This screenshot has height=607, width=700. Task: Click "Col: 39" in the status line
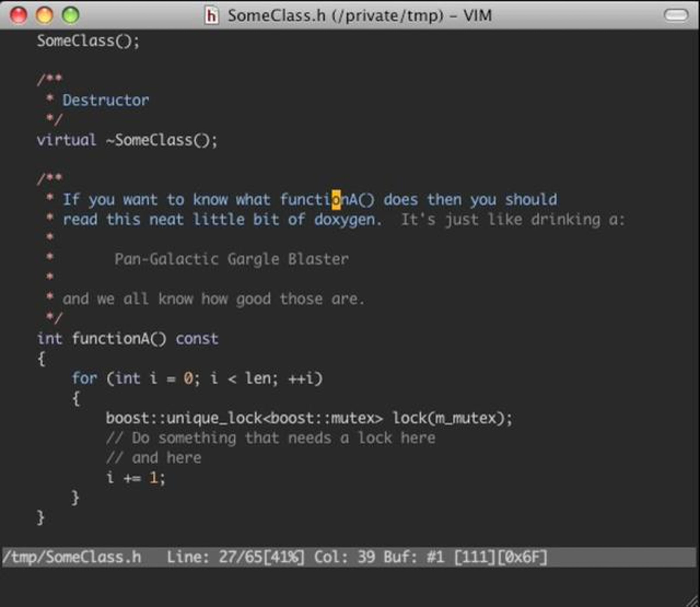pos(345,557)
